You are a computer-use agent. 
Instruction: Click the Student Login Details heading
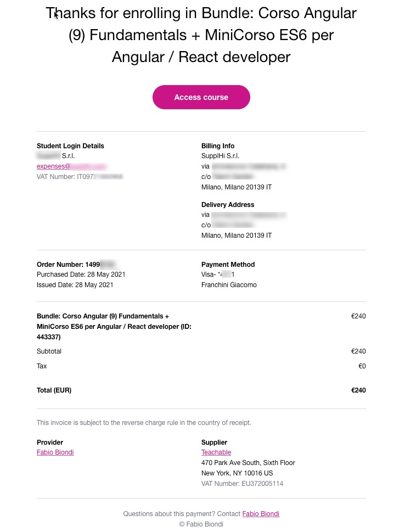click(x=70, y=146)
